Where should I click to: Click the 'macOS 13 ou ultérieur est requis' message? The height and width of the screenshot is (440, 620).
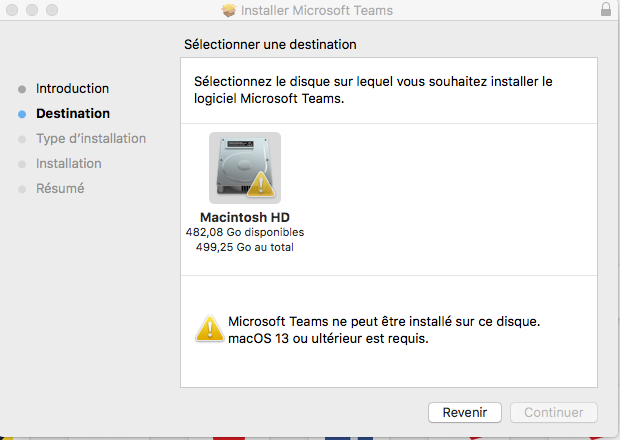coord(328,339)
